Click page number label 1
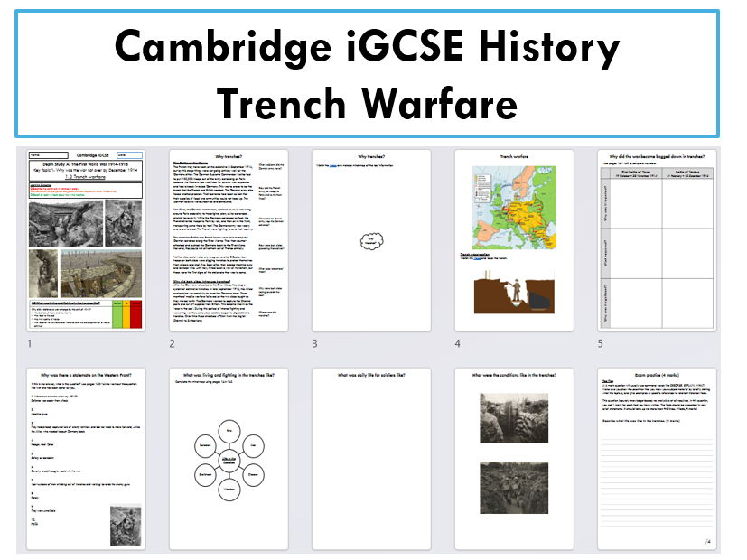Screen dimensions: 747x560 (x=30, y=343)
